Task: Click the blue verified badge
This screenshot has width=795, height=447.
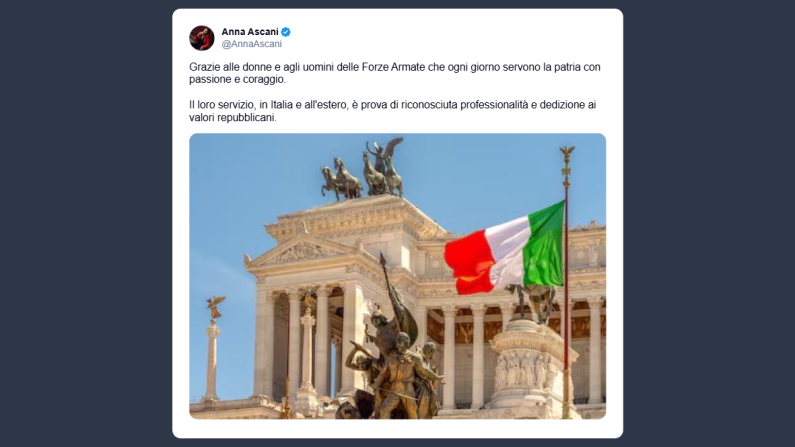Action: 286,32
